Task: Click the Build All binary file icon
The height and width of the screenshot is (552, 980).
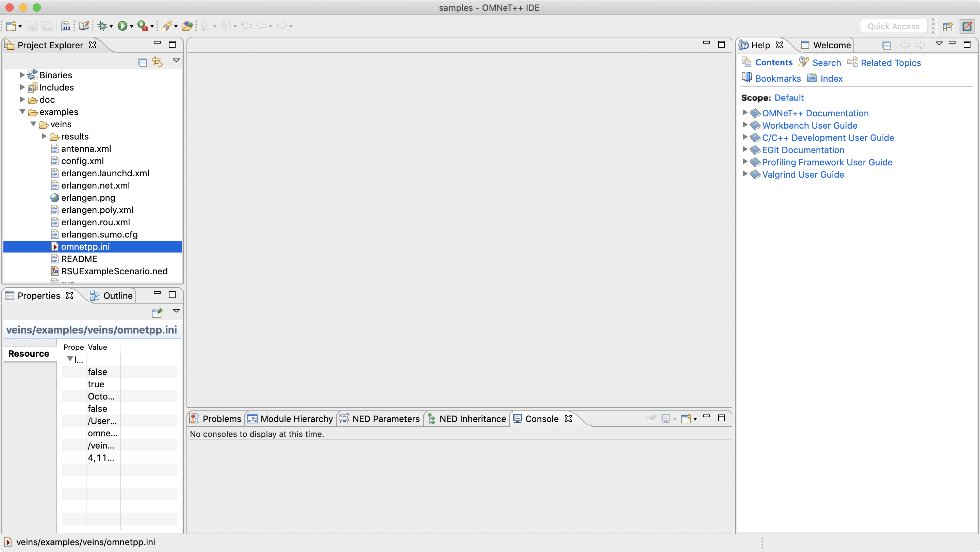Action: [65, 26]
